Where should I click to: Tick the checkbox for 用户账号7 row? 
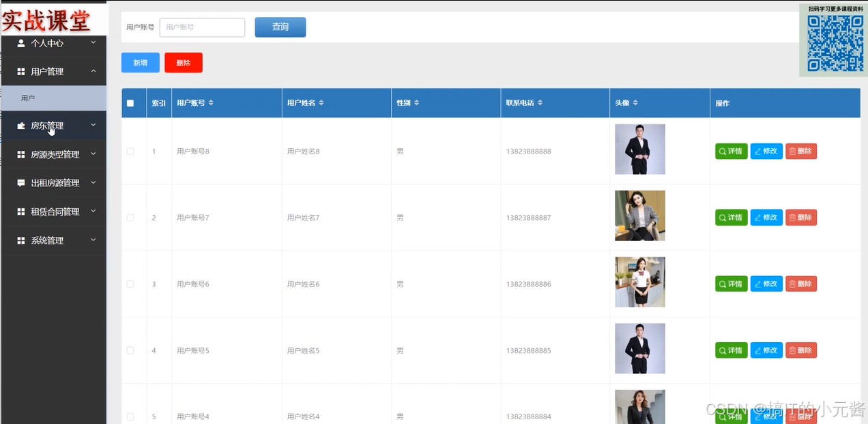[x=130, y=218]
